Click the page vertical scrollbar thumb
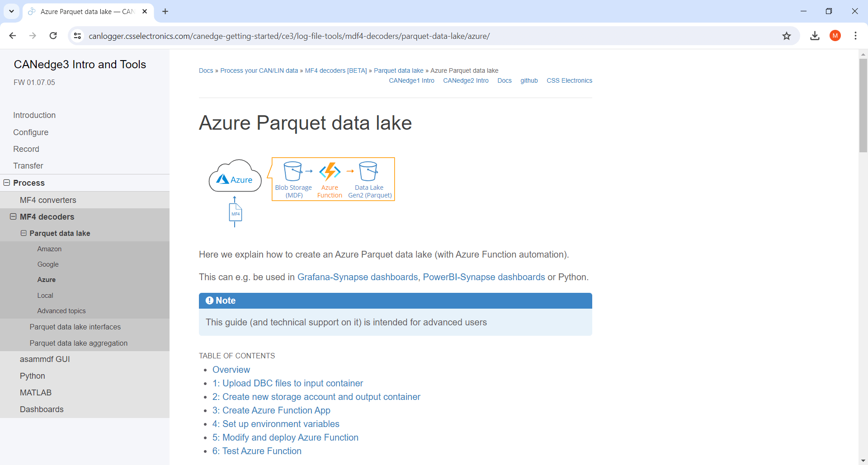The width and height of the screenshot is (868, 465). [863, 105]
